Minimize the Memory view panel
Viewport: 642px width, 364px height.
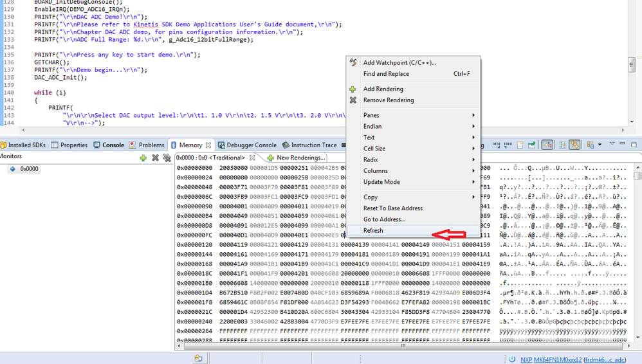(622, 143)
